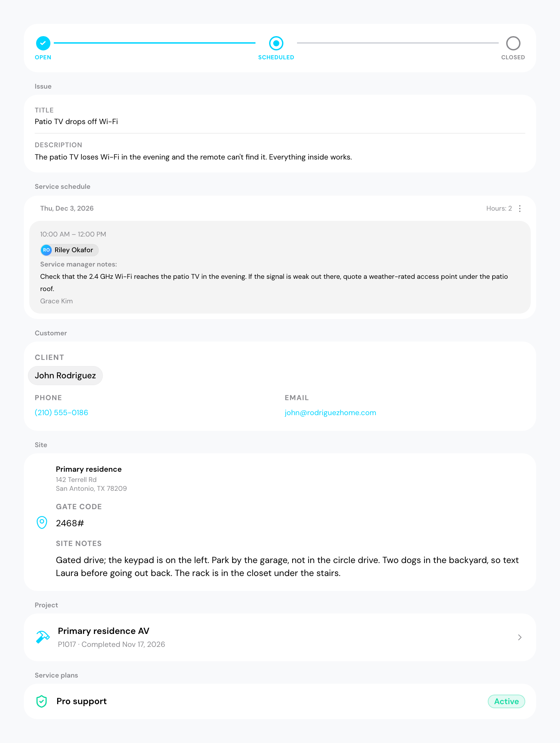This screenshot has width=560, height=743.
Task: Click the Open status checkmark icon
Action: click(43, 43)
